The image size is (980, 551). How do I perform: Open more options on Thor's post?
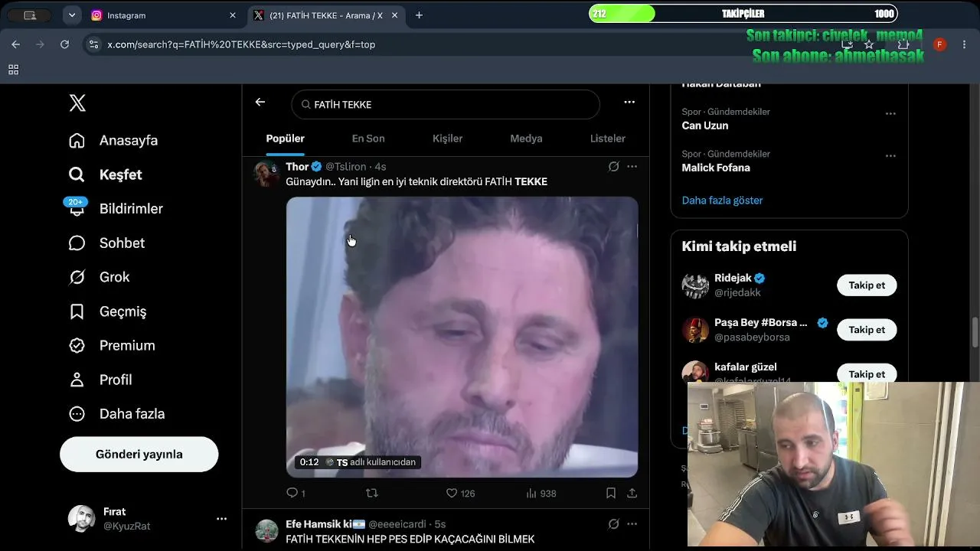pyautogui.click(x=632, y=167)
